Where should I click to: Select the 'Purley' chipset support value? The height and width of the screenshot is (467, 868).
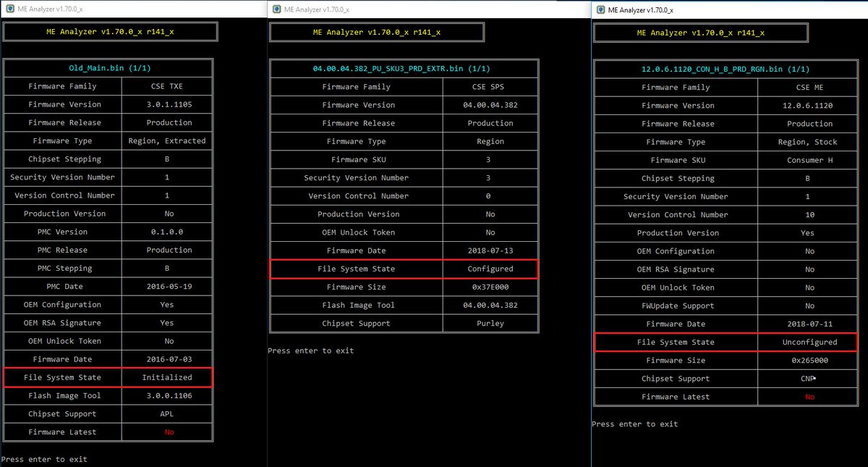[490, 323]
